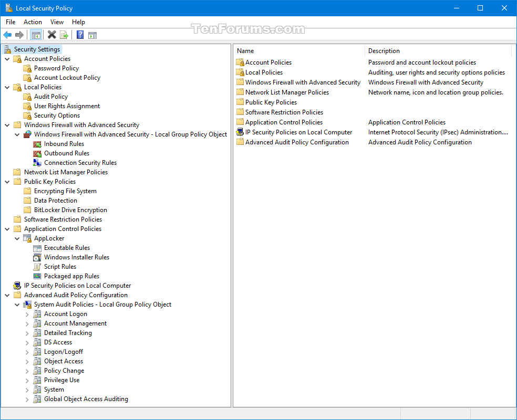
Task: Click the Delete (X) toolbar icon
Action: (x=51, y=35)
